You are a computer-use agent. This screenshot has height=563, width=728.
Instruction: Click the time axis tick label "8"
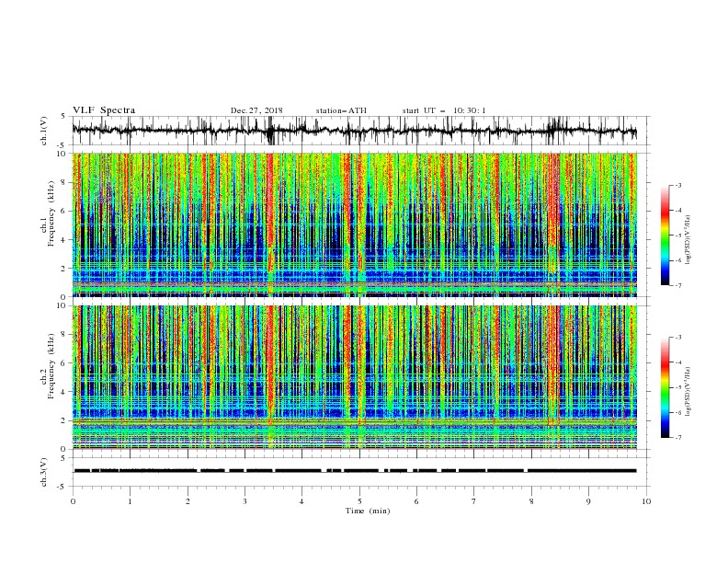click(x=531, y=501)
